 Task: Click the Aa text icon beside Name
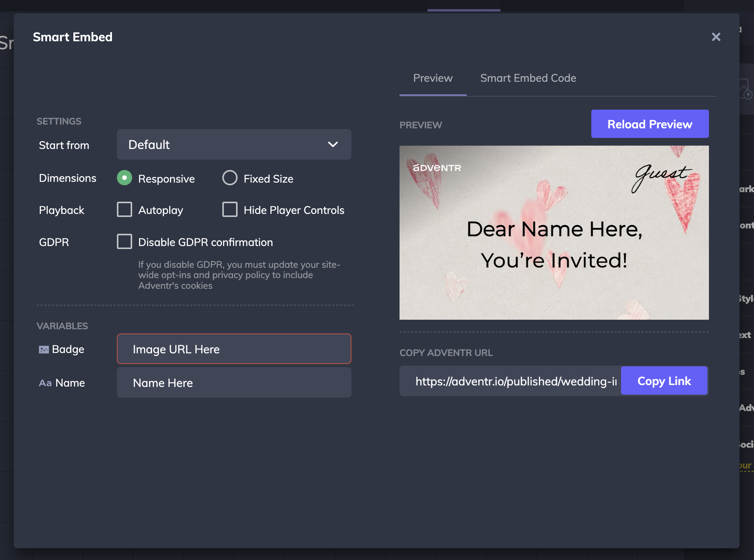click(x=45, y=383)
